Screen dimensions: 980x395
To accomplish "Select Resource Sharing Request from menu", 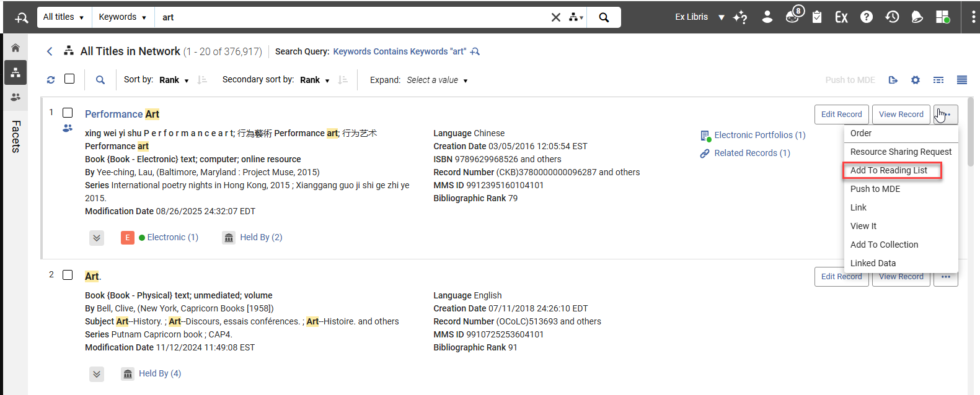I will [x=901, y=152].
